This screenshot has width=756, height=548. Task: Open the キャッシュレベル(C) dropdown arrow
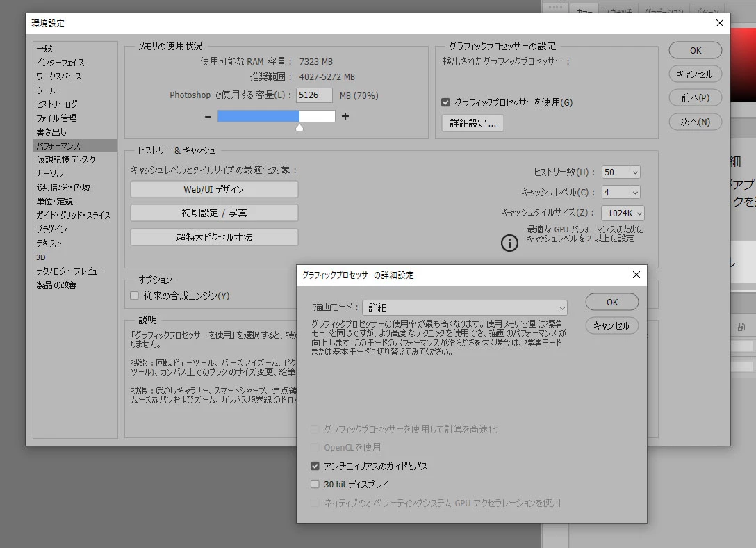(x=635, y=193)
